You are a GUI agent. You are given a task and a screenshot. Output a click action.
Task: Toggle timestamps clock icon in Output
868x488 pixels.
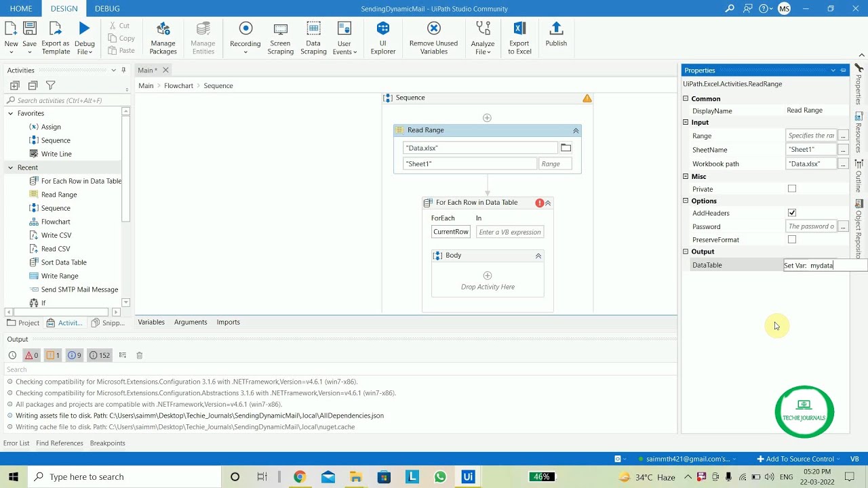pyautogui.click(x=12, y=355)
